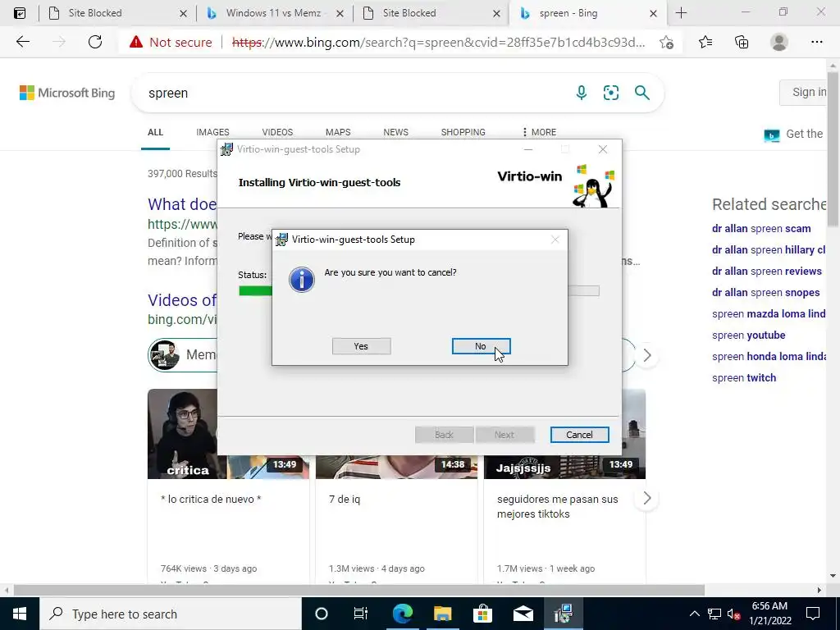Viewport: 840px width, 630px height.
Task: Open the Windows Start menu
Action: coord(20,614)
